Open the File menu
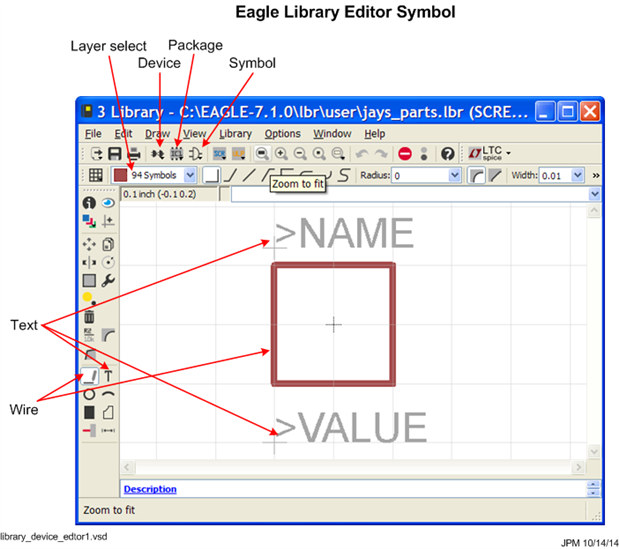 93,134
